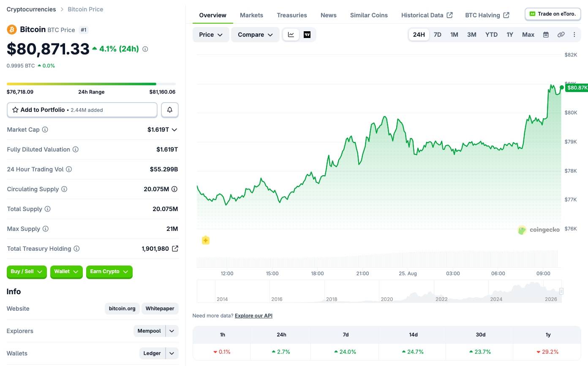The width and height of the screenshot is (588, 366).
Task: Open the Compare dropdown
Action: (x=255, y=35)
